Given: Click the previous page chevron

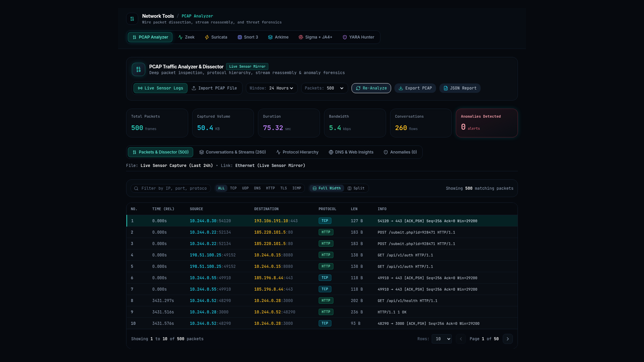Looking at the screenshot, I should 461,339.
